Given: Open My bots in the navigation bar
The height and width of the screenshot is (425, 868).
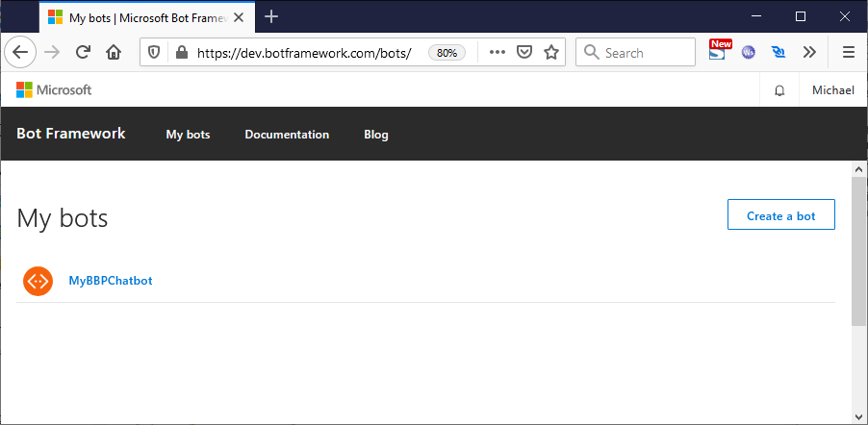Looking at the screenshot, I should pos(189,135).
